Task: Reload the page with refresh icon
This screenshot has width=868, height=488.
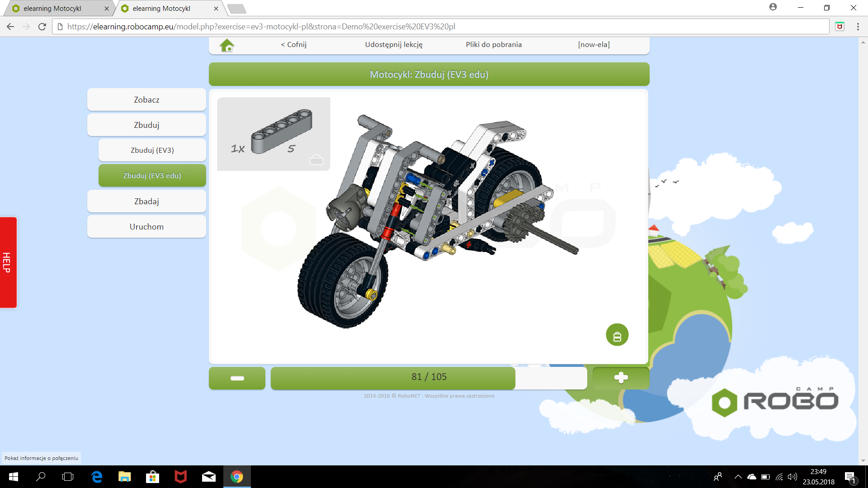Action: [x=42, y=27]
